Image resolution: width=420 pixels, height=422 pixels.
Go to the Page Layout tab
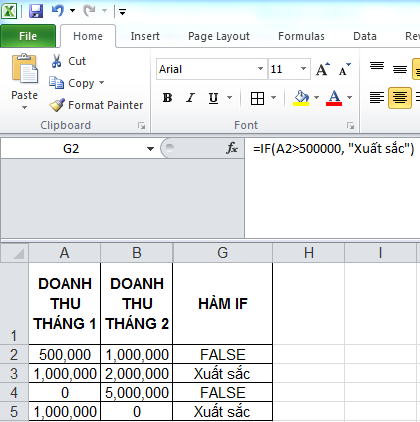pyautogui.click(x=219, y=36)
